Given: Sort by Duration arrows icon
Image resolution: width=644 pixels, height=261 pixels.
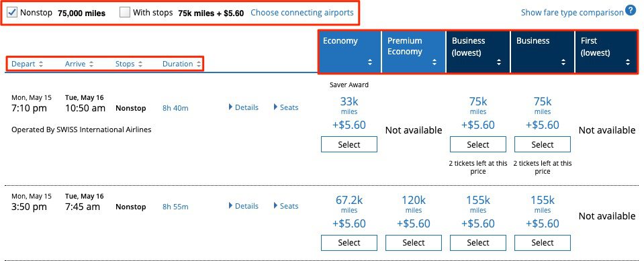Looking at the screenshot, I should 199,64.
